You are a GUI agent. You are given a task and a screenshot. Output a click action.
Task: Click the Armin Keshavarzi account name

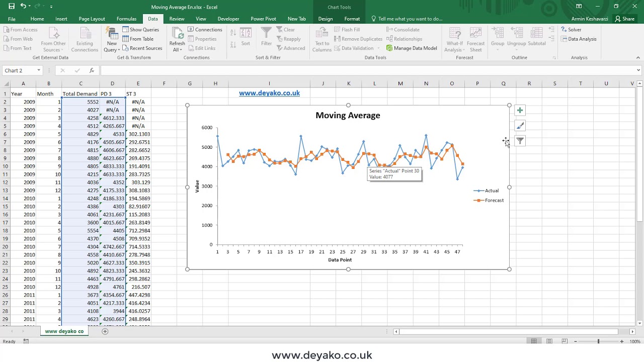[x=590, y=19]
